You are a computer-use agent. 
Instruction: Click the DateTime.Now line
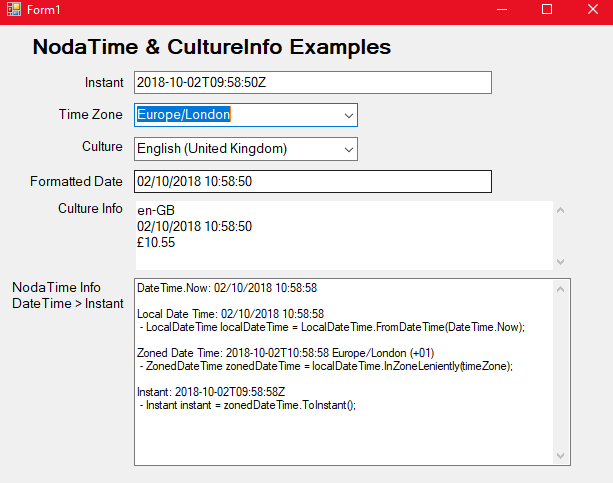tap(227, 288)
